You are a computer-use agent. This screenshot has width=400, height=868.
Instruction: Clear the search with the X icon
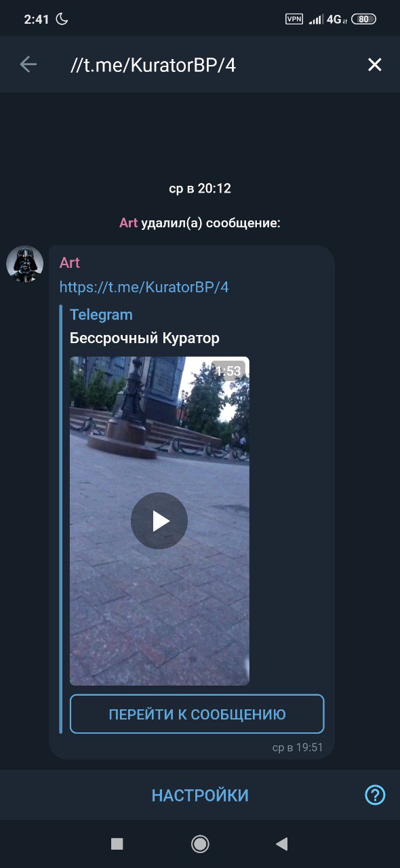pyautogui.click(x=374, y=64)
